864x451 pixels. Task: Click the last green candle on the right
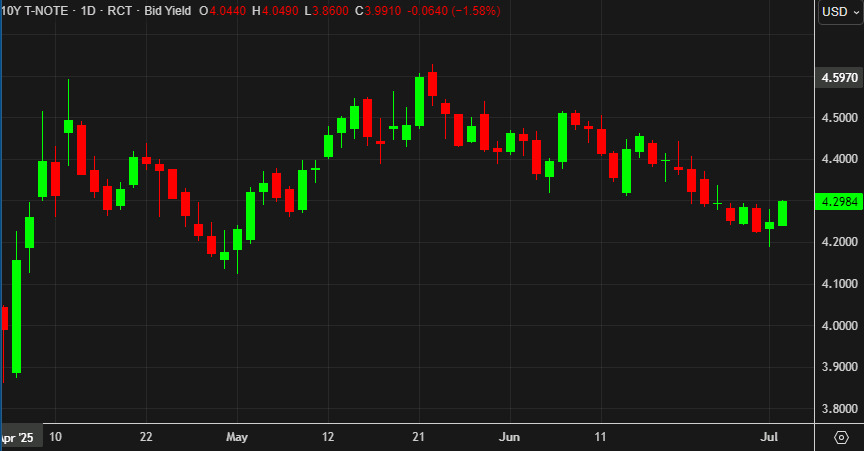[782, 213]
